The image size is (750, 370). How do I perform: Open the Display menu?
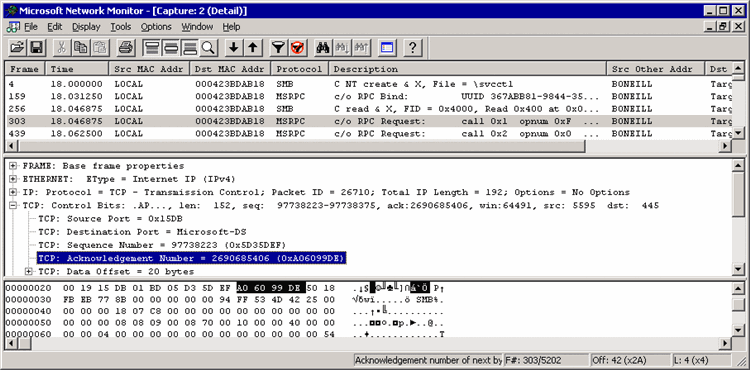tap(86, 27)
